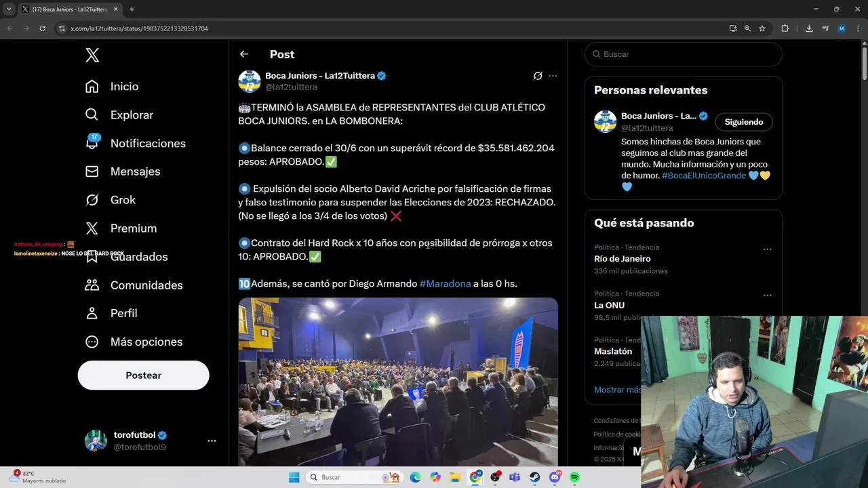Viewport: 868px width, 488px height.
Task: Click the Inicio house icon
Action: (92, 87)
